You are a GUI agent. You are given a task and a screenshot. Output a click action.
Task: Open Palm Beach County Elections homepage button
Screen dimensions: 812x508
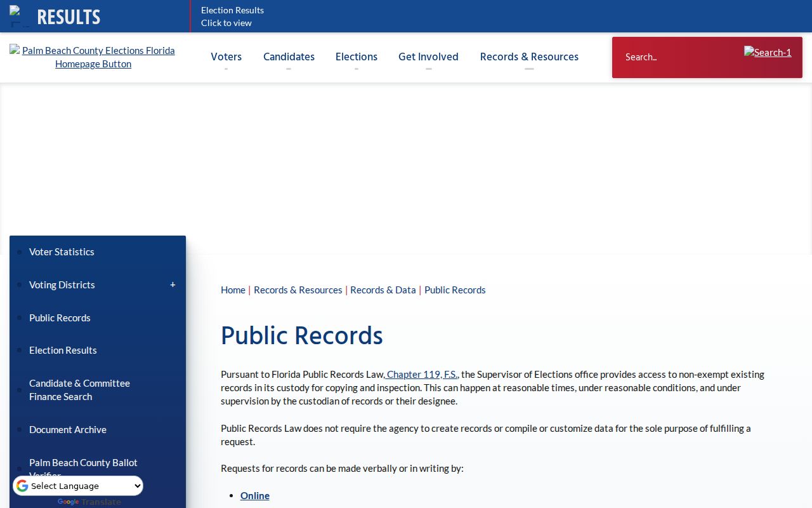[93, 57]
